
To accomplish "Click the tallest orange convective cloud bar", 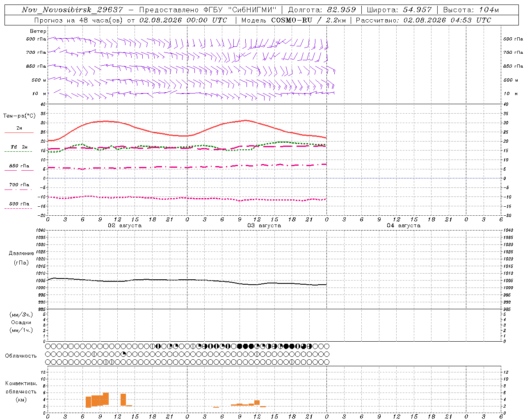I will point(106,399).
